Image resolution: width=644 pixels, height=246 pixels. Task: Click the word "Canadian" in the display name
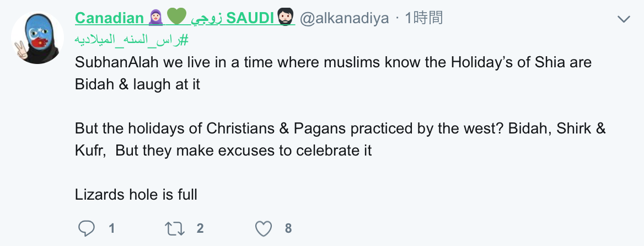[109, 18]
